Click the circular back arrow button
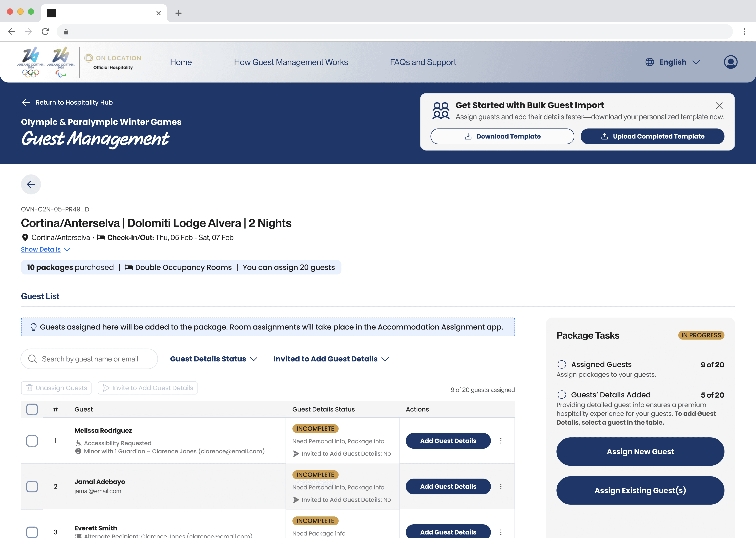 (x=31, y=184)
